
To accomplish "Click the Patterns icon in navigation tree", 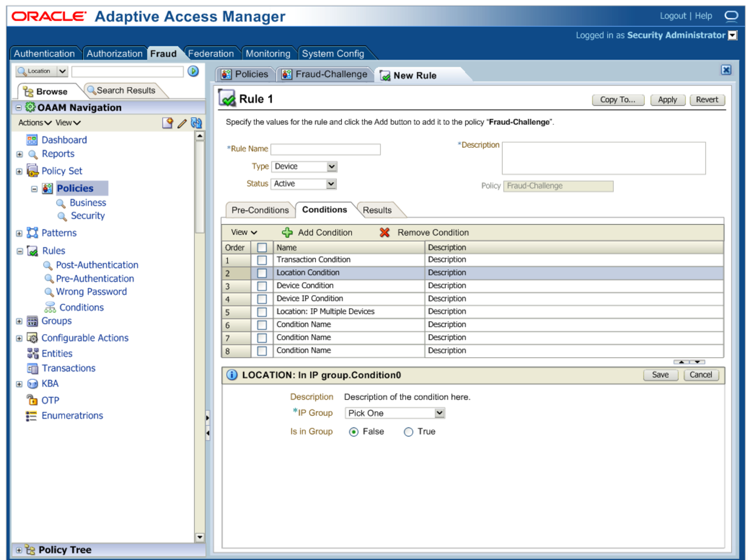I will tap(32, 232).
